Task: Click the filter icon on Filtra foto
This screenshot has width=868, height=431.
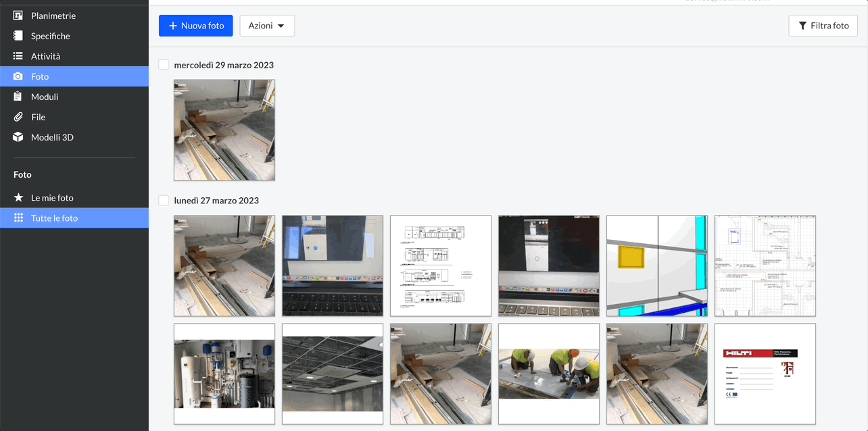Action: click(x=801, y=25)
